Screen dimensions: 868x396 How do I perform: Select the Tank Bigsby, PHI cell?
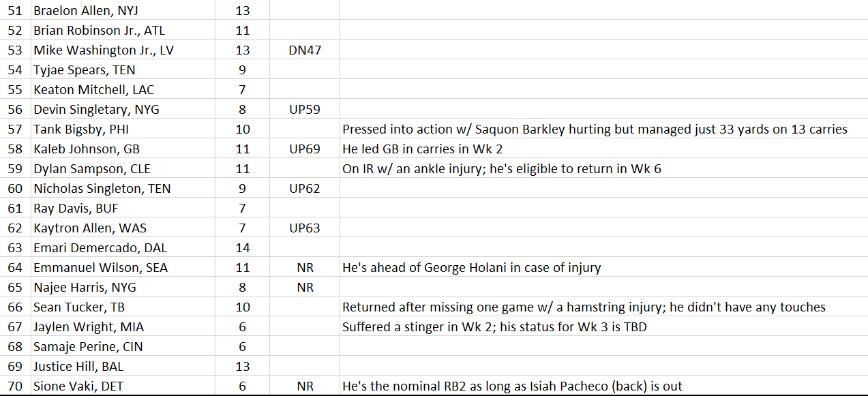tap(122, 129)
